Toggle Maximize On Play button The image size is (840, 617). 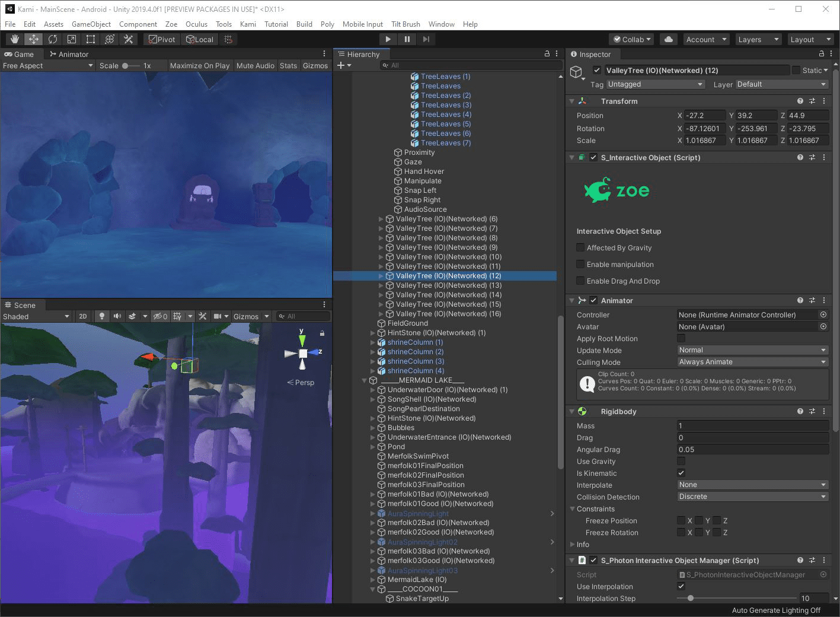pyautogui.click(x=199, y=65)
